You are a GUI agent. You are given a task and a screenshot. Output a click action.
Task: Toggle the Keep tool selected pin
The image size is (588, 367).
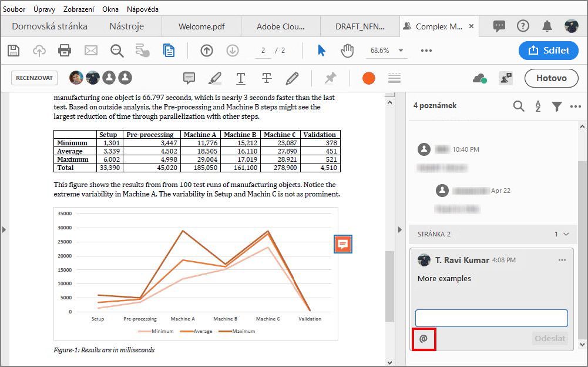click(330, 78)
